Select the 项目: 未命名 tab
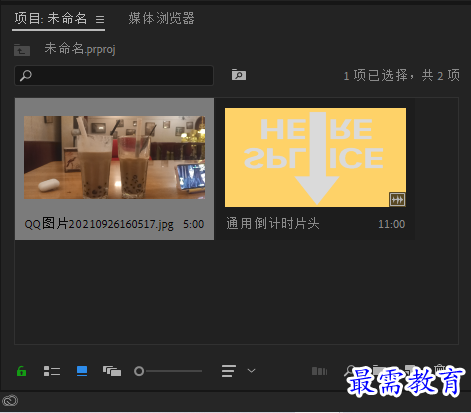 pos(50,18)
